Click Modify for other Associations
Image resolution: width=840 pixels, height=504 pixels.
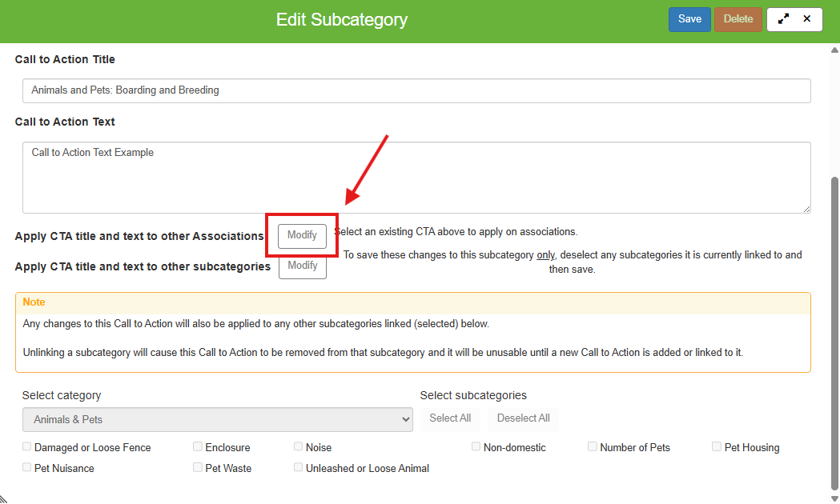coord(302,236)
